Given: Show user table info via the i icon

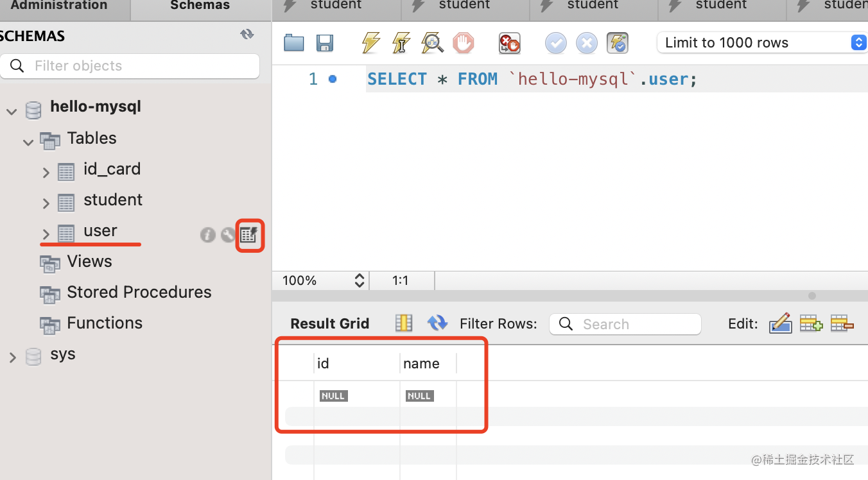Looking at the screenshot, I should [207, 235].
